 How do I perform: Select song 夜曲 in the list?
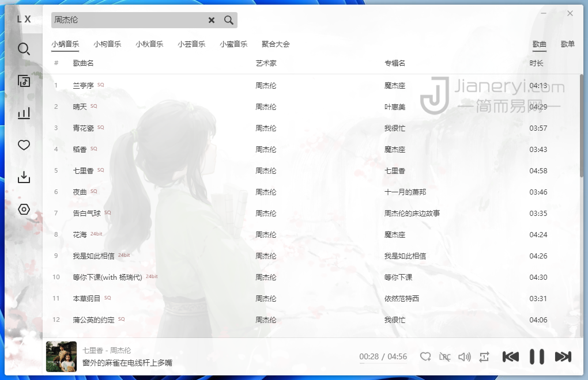coord(80,192)
